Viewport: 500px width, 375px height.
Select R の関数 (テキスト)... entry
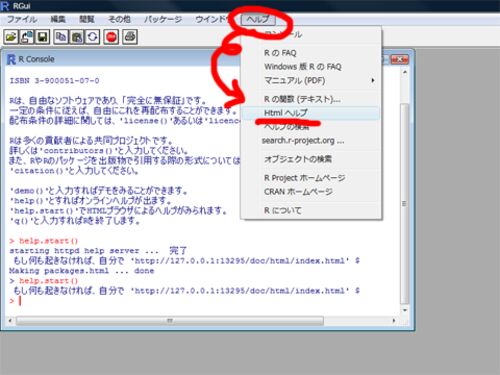coord(311,99)
